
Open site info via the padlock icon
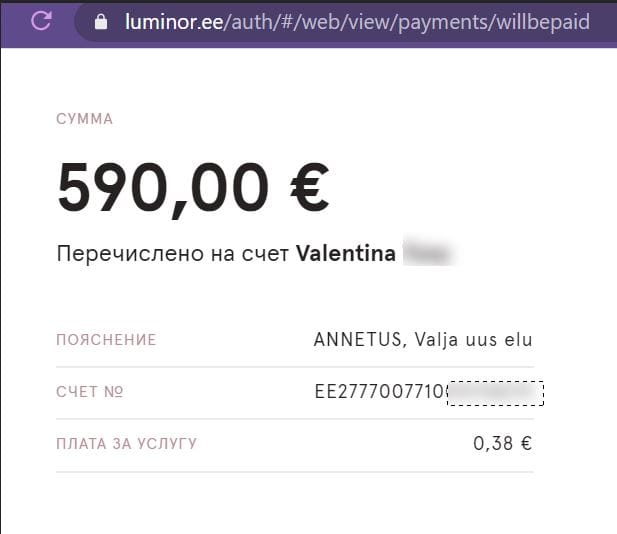pos(99,21)
